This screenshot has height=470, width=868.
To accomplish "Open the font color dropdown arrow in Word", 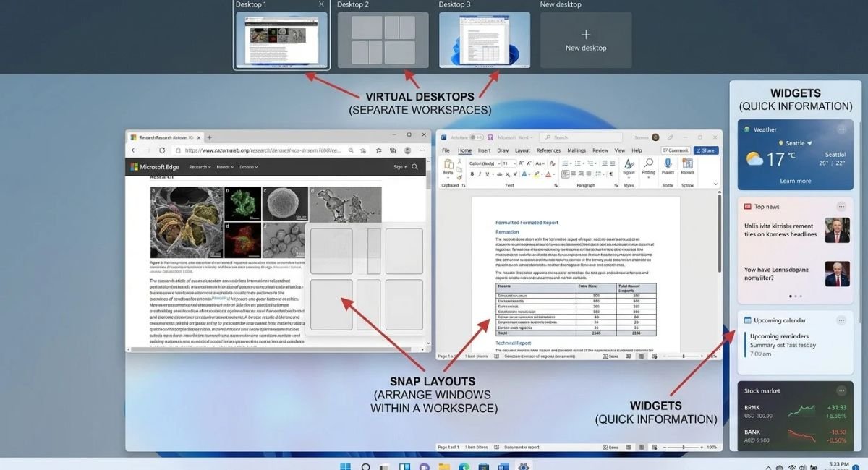I will pyautogui.click(x=554, y=174).
